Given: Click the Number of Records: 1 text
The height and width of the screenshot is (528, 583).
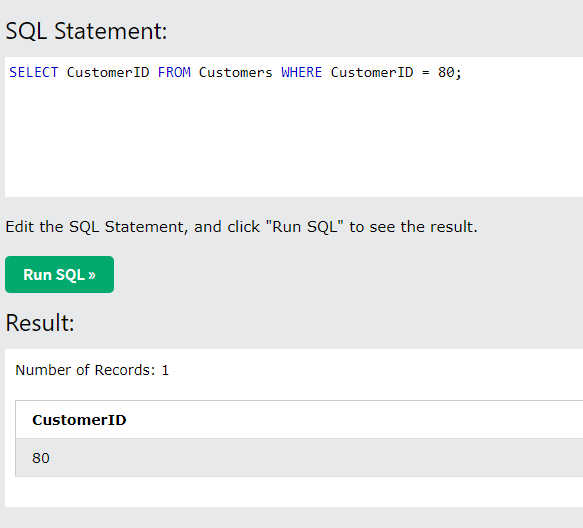Looking at the screenshot, I should pyautogui.click(x=92, y=370).
